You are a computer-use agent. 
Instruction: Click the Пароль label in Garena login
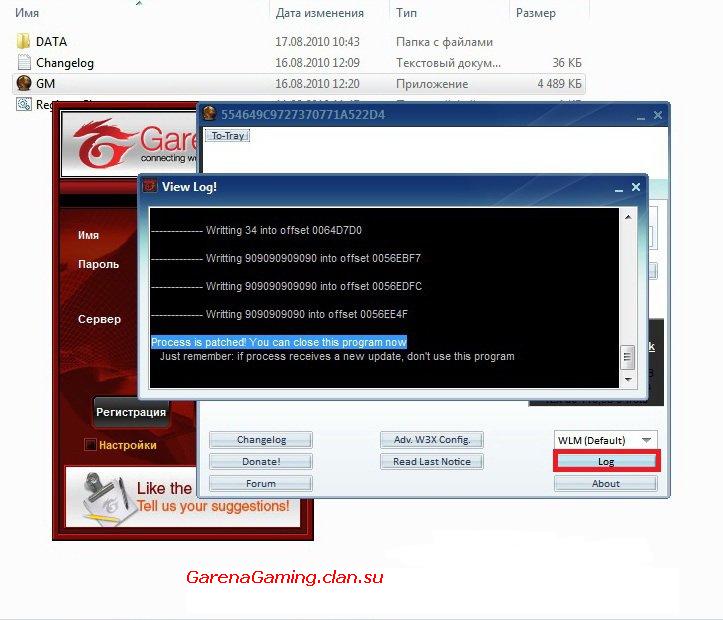pos(98,264)
